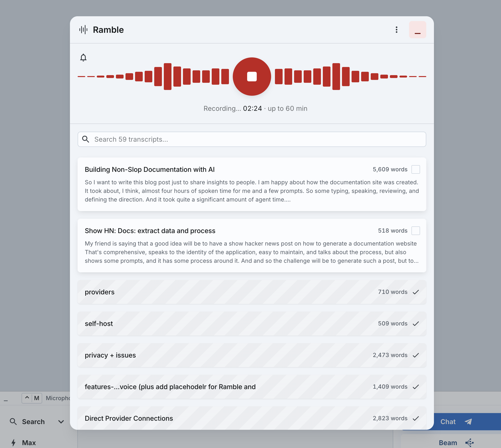The width and height of the screenshot is (501, 448).
Task: Open the privacy + issues transcript row
Action: (252, 355)
